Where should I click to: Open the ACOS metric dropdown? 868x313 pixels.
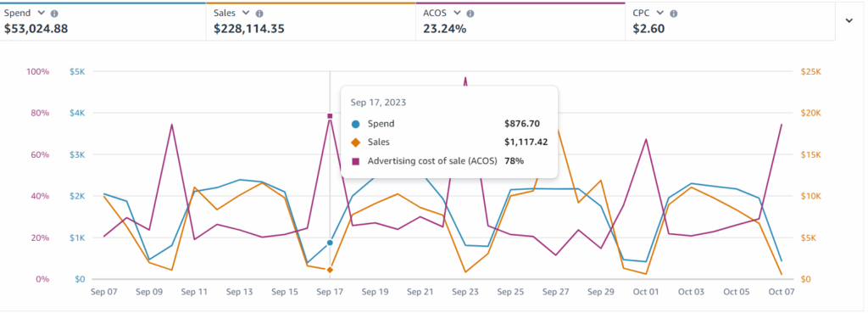(457, 13)
